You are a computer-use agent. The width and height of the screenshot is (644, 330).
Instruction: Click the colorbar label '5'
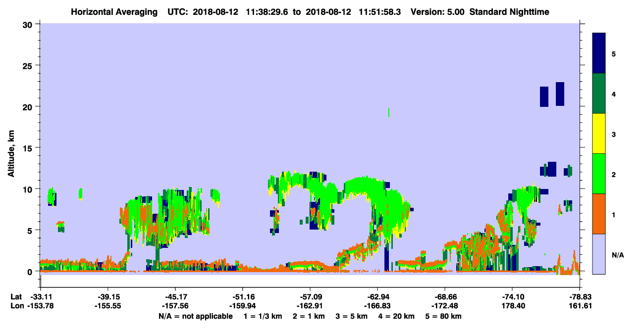(614, 53)
